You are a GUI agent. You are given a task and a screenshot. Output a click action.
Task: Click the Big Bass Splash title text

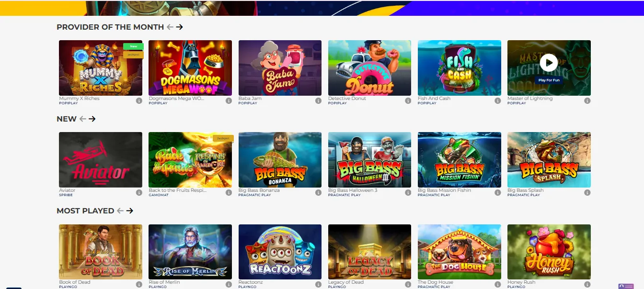(526, 190)
